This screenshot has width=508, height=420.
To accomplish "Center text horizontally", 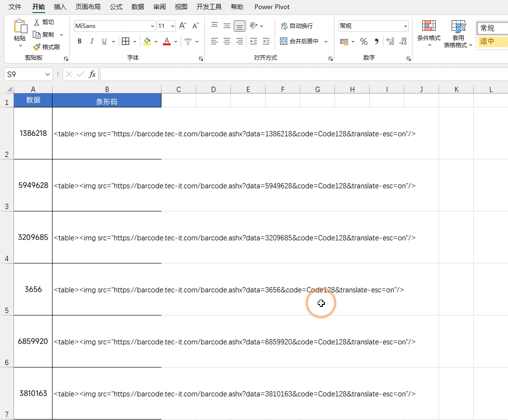I will pos(227,41).
